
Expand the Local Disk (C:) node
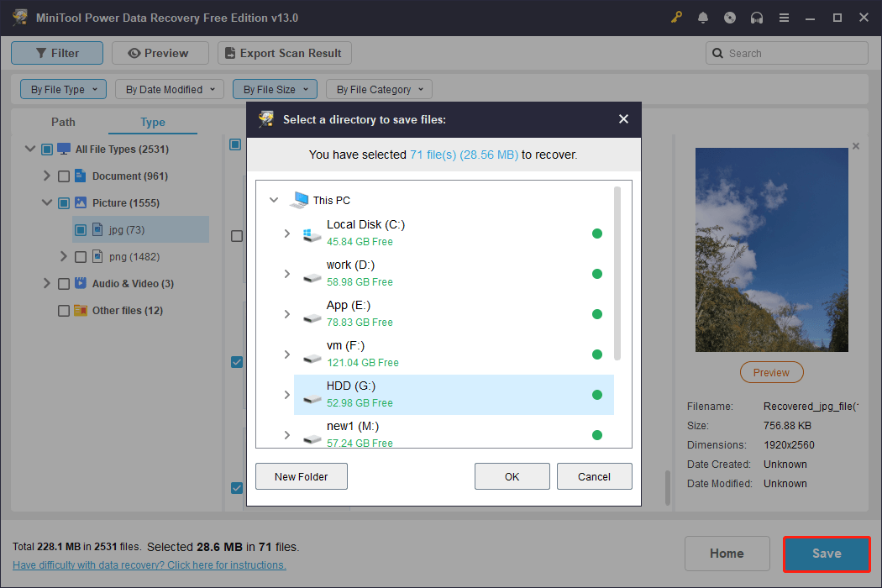click(x=287, y=234)
